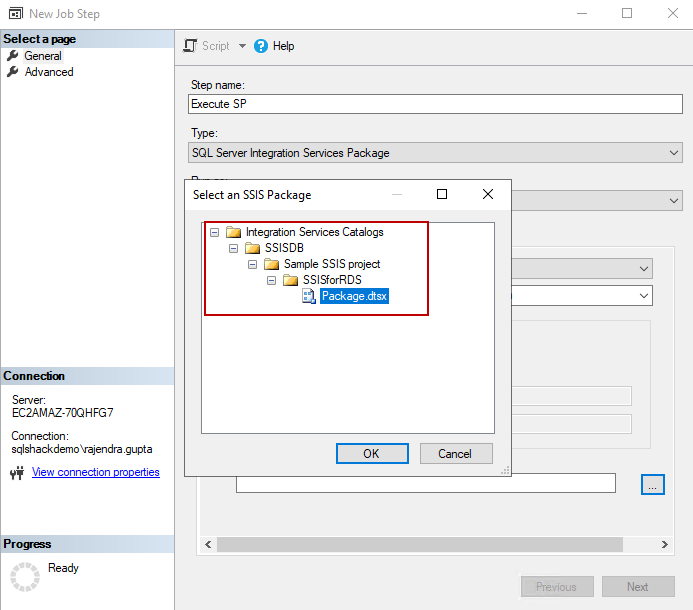Select SSISDB label in the tree

click(284, 248)
